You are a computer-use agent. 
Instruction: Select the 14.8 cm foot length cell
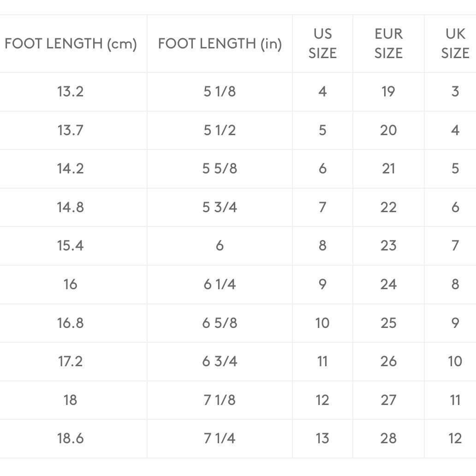(71, 207)
